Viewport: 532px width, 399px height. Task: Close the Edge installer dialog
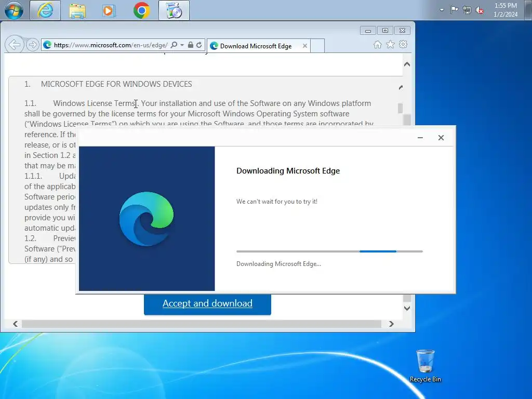click(x=441, y=138)
